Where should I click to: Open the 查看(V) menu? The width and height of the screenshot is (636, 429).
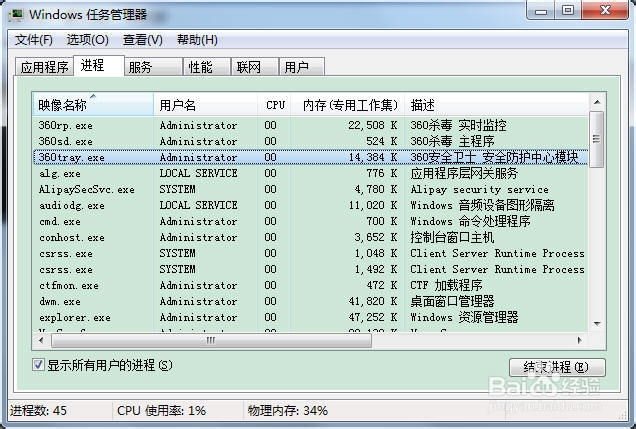coord(143,40)
